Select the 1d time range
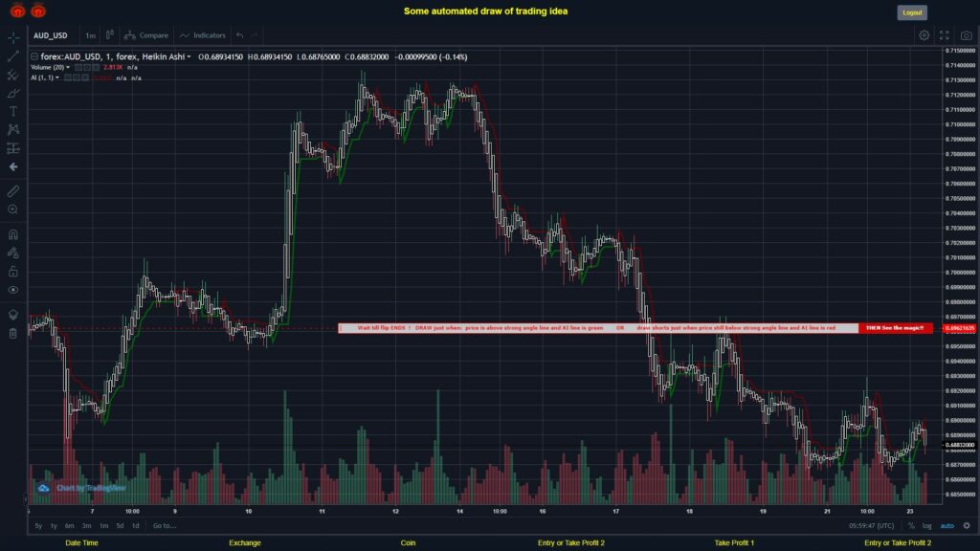This screenshot has height=551, width=980. pyautogui.click(x=136, y=526)
